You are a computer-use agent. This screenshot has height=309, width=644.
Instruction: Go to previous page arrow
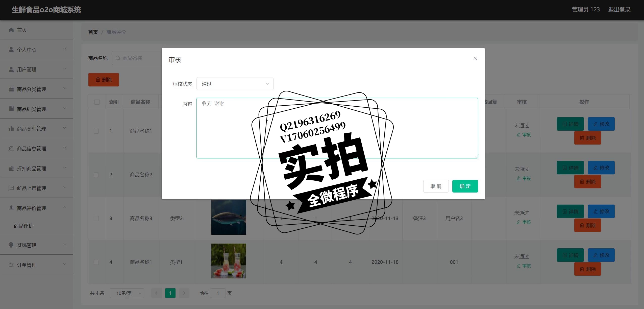point(156,293)
